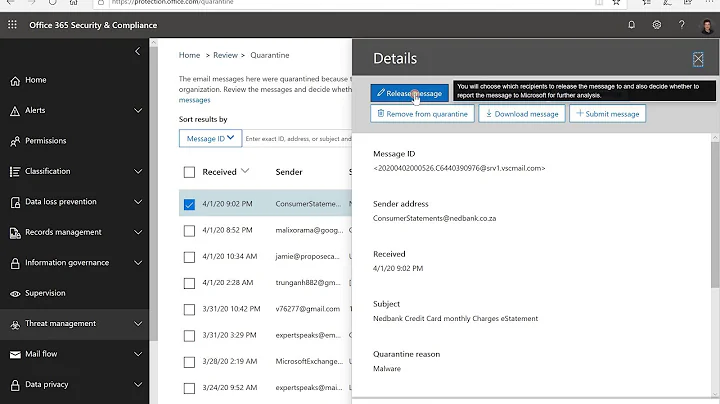Image resolution: width=720 pixels, height=404 pixels.
Task: Click the Home house icon in sidebar
Action: (15, 81)
